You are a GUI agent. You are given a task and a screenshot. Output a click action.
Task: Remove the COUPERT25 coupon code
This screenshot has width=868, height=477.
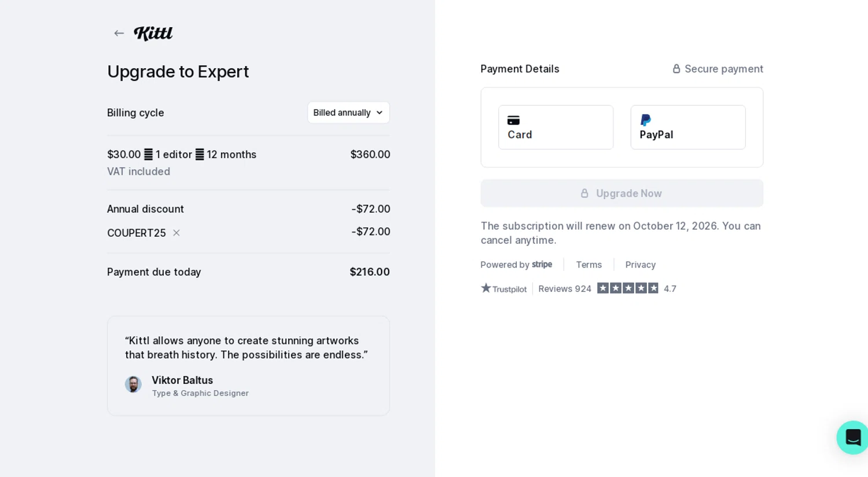(x=176, y=233)
